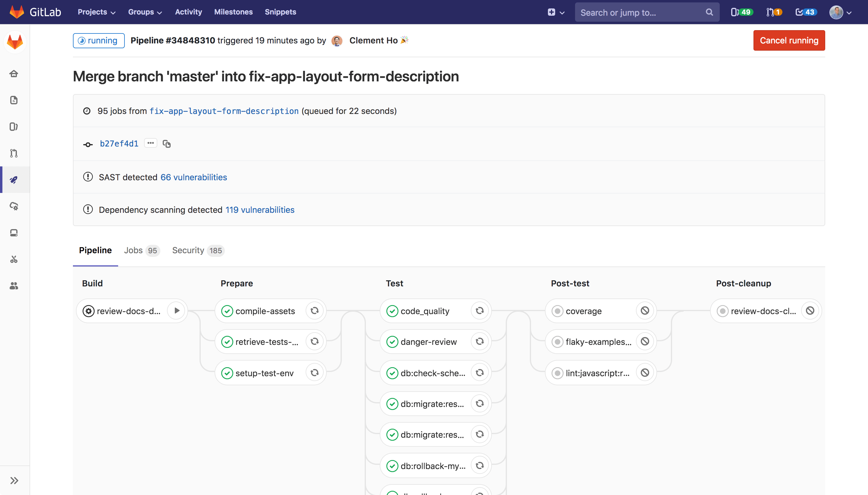Click the Cancel running button
Screen dimensions: 868x495
pyautogui.click(x=789, y=40)
